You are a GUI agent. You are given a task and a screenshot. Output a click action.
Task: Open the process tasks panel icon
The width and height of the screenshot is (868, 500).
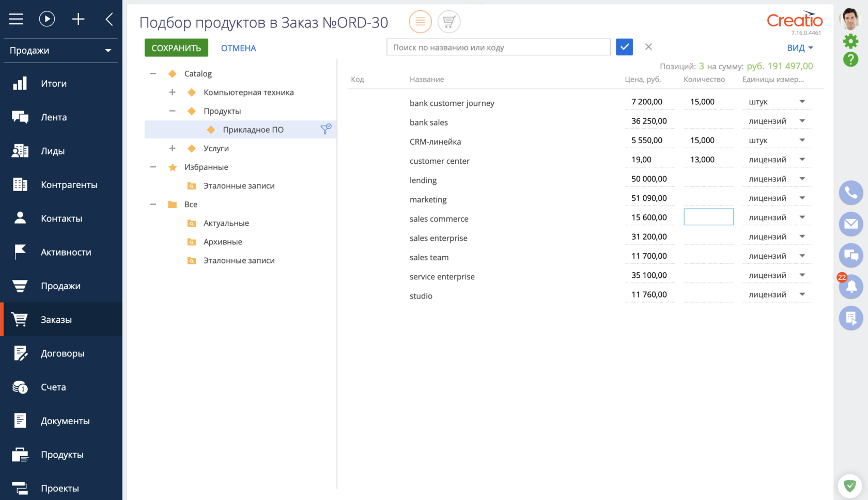coord(851,318)
